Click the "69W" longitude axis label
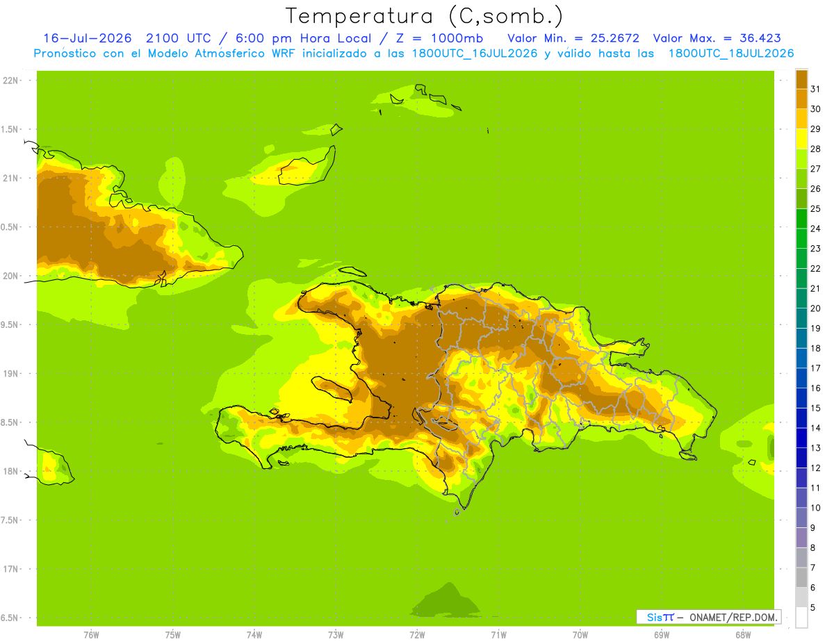The height and width of the screenshot is (644, 834). click(x=661, y=635)
